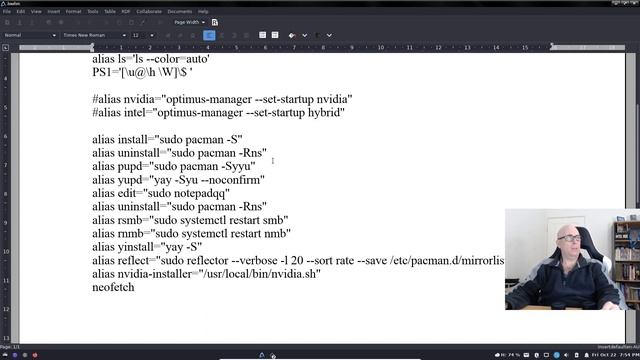Click the 'alias yinstall' line
Image resolution: width=640 pixels, height=360 pixels.
click(147, 247)
